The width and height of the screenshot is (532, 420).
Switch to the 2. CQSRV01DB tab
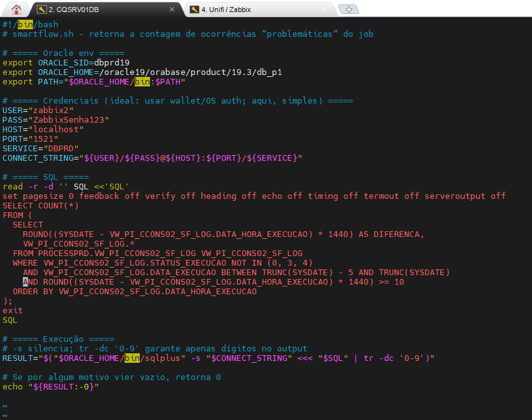click(x=83, y=10)
